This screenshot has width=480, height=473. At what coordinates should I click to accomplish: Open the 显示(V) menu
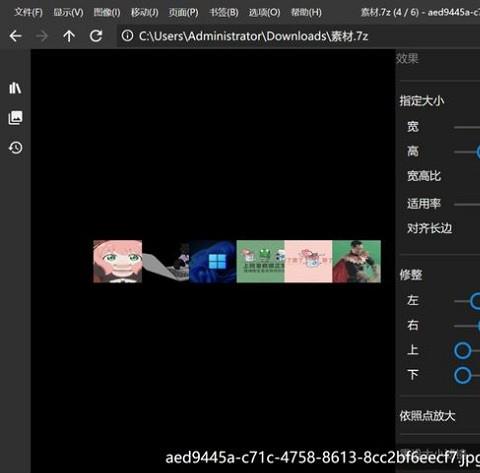click(x=68, y=13)
